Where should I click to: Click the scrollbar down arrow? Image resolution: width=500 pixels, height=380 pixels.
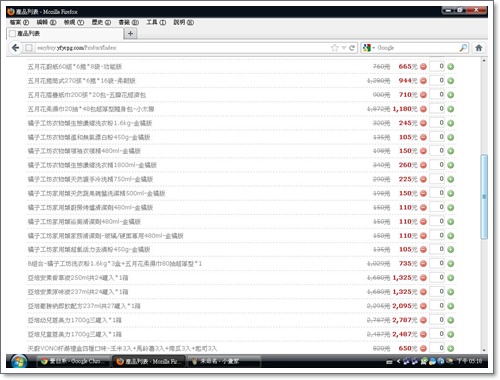(x=484, y=350)
